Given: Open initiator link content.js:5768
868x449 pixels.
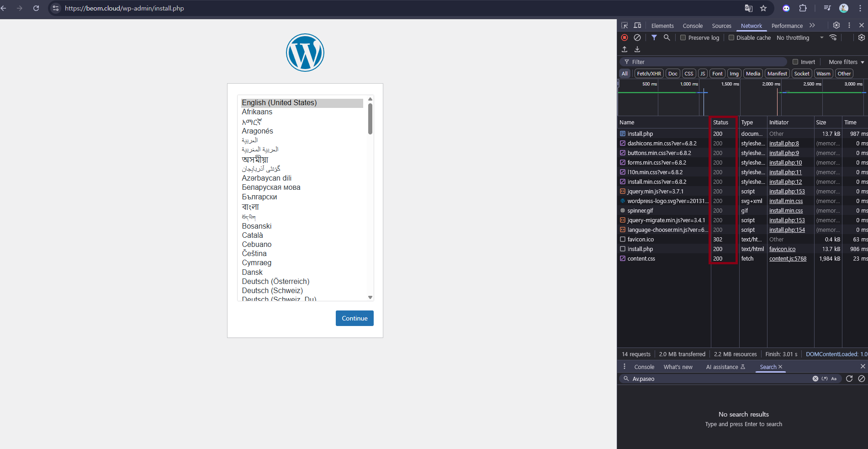Looking at the screenshot, I should coord(788,258).
